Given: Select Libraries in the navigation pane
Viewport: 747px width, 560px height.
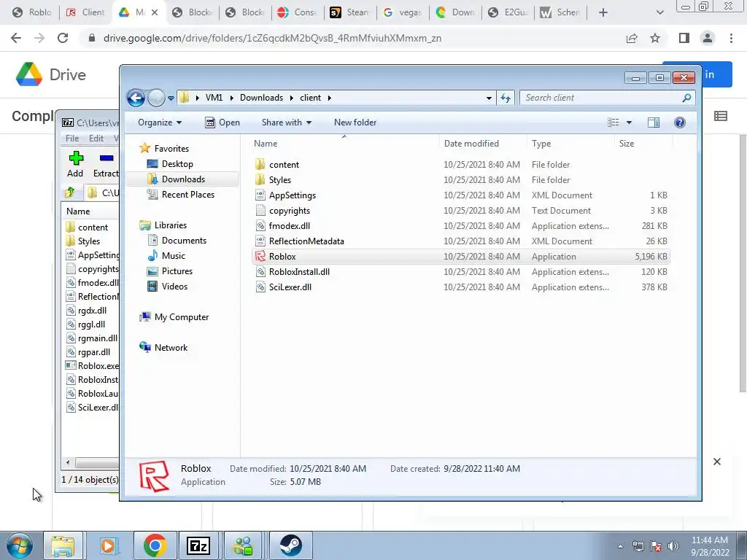Looking at the screenshot, I should click(170, 225).
